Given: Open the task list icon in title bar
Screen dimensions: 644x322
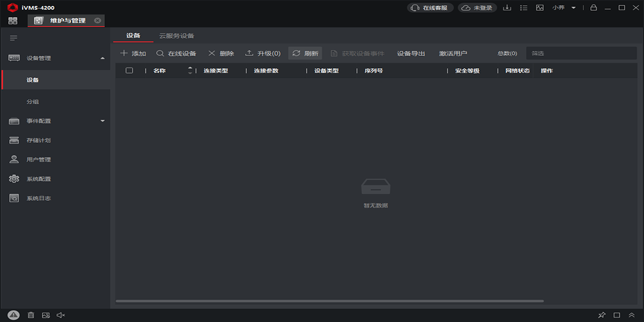Looking at the screenshot, I should click(x=524, y=8).
